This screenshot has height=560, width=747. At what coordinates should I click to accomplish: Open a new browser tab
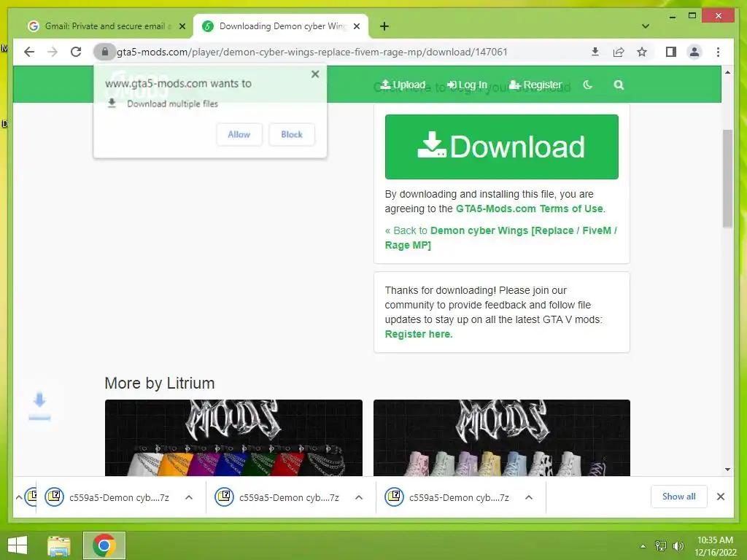click(384, 26)
